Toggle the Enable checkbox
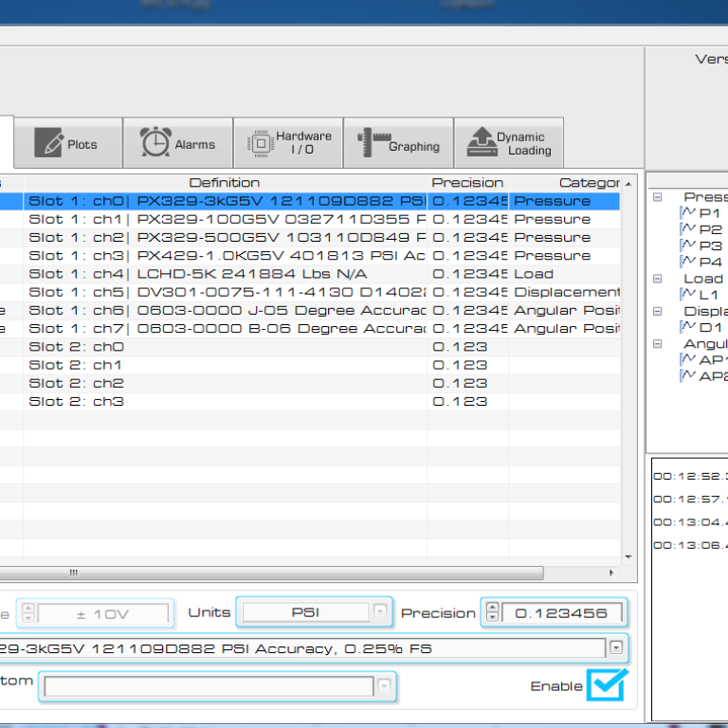Image resolution: width=728 pixels, height=728 pixels. pyautogui.click(x=607, y=684)
